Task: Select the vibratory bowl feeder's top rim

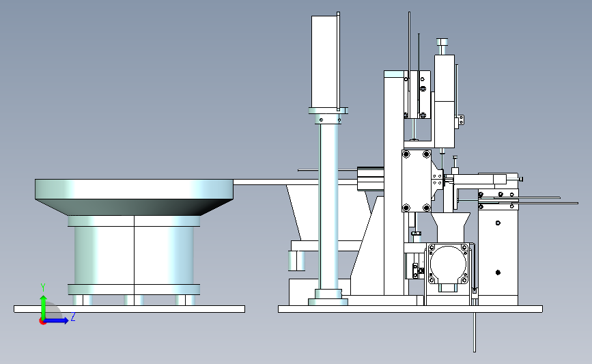Action: pyautogui.click(x=134, y=188)
